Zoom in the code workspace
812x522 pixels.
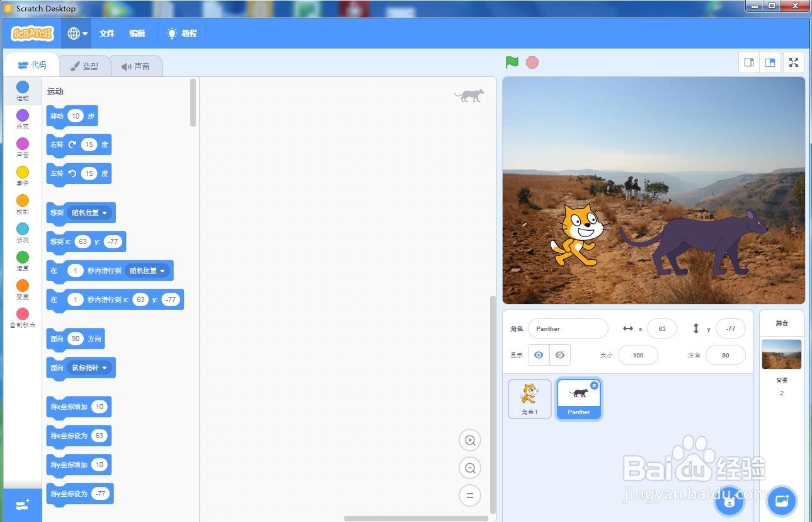pos(470,440)
